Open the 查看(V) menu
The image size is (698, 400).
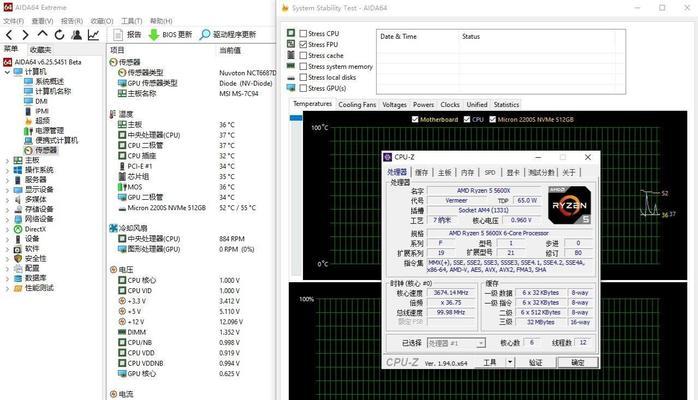point(42,21)
